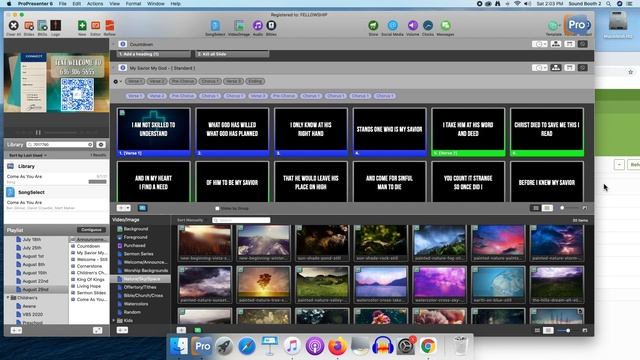Open the Format menu
Screen dimensions: 640x360
click(133, 4)
